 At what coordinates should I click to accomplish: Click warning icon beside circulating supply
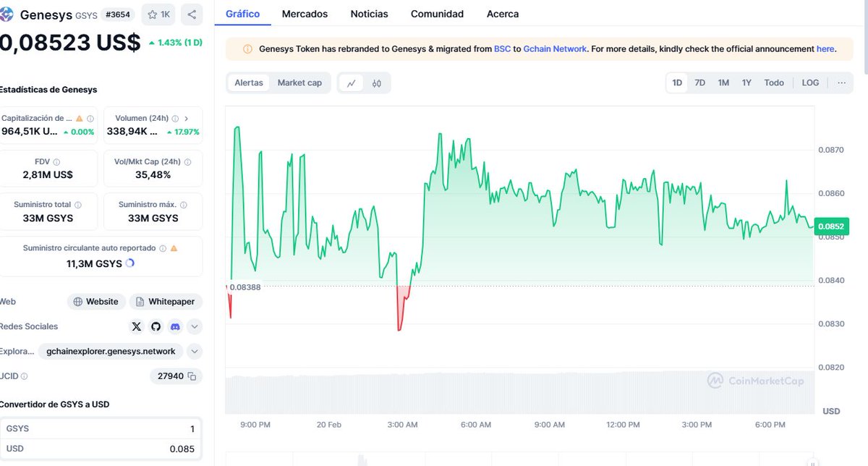tap(174, 248)
